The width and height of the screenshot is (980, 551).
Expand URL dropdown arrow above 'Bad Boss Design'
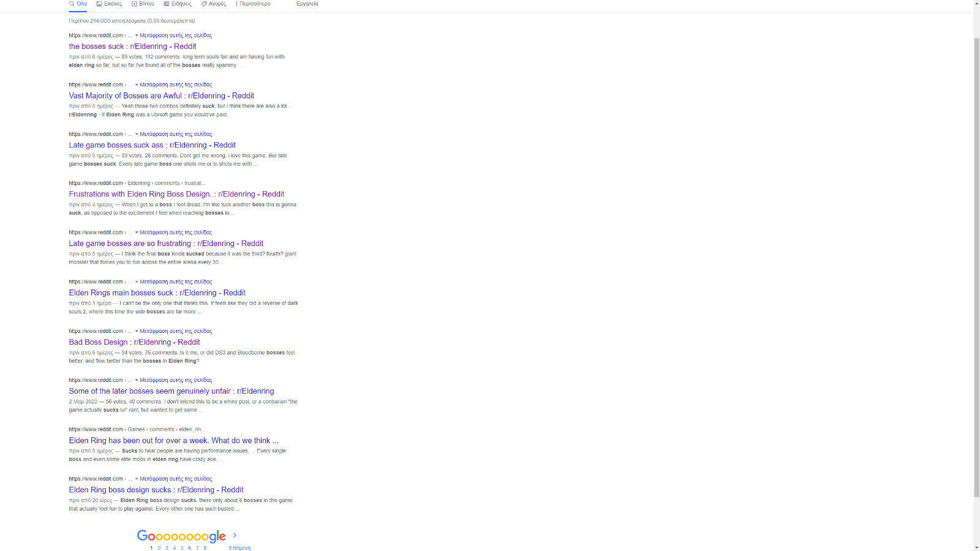137,331
